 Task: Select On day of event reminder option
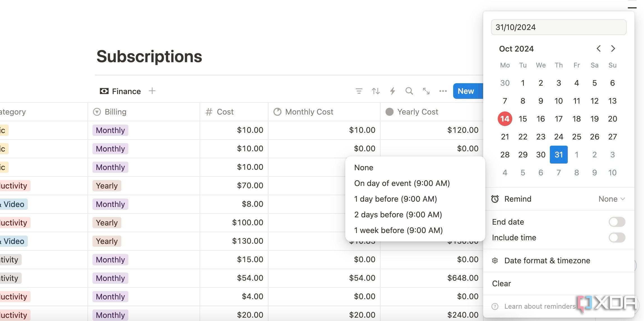click(402, 183)
